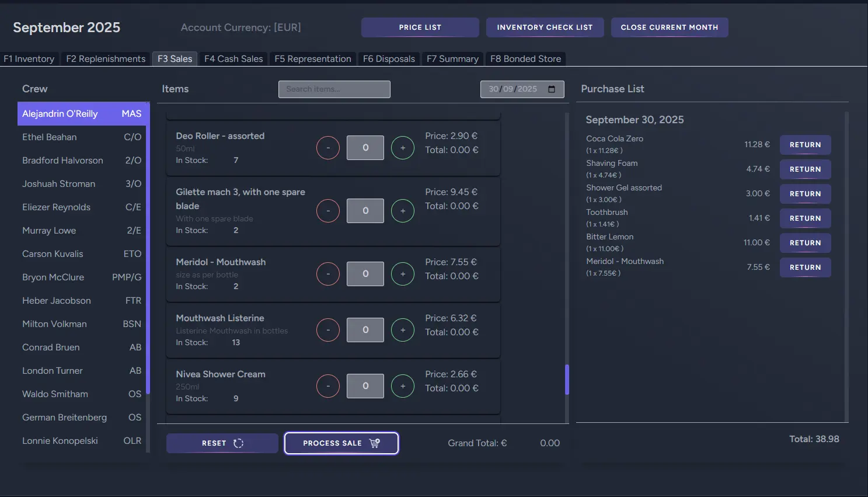Click minus icon for Mouthwash Listerine

click(328, 330)
